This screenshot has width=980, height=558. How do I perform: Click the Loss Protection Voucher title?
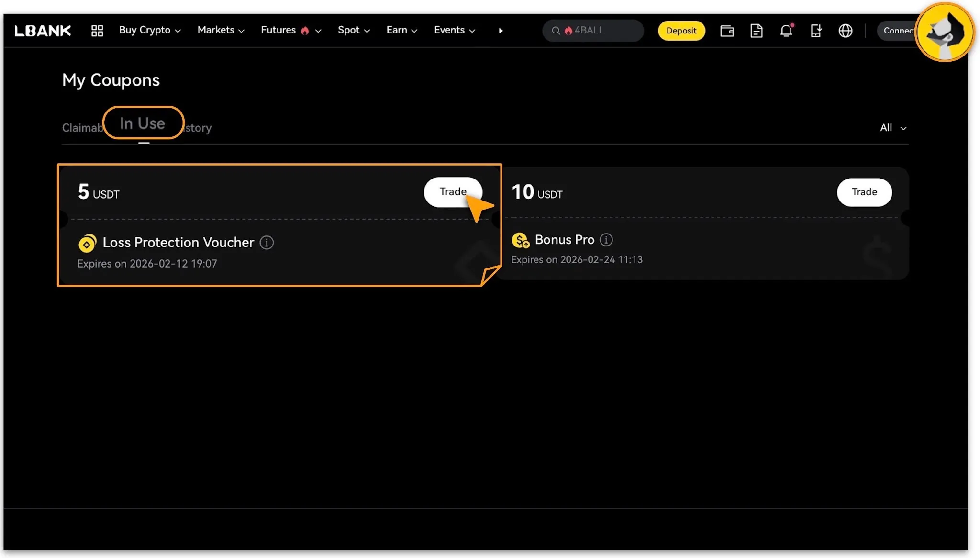(x=178, y=243)
